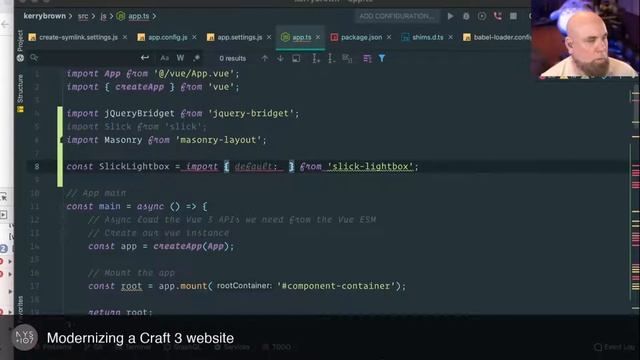Click the '0 results' counter text

click(233, 58)
